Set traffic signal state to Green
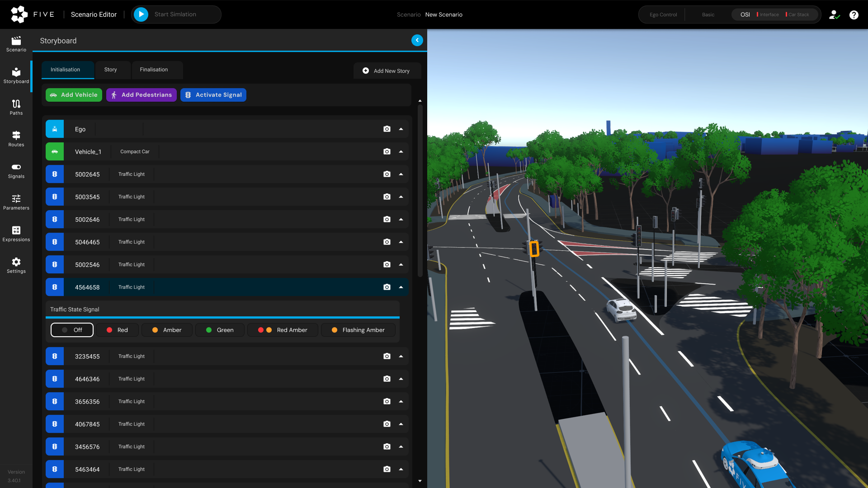868x488 pixels. click(x=220, y=330)
